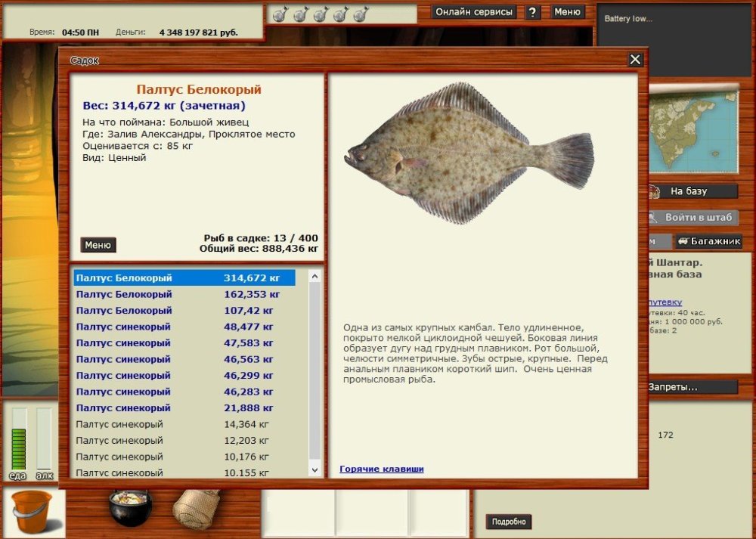Click the Меню button in fish panel
756x539 pixels.
tap(98, 245)
